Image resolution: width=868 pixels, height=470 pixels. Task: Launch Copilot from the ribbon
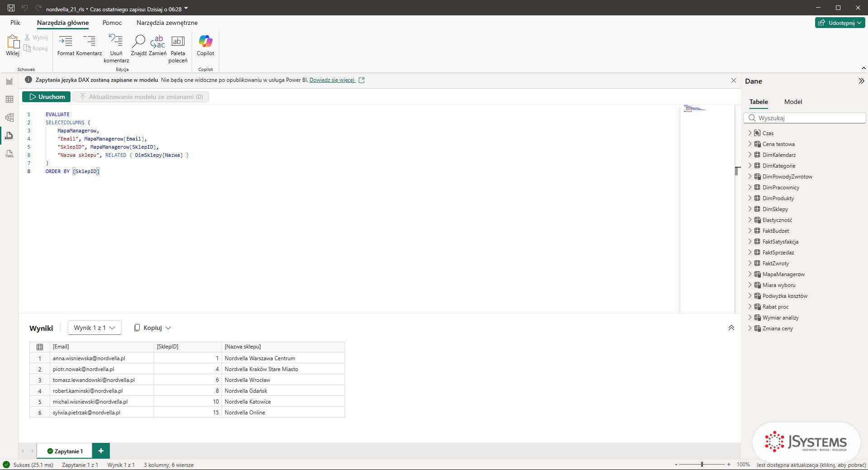[205, 45]
